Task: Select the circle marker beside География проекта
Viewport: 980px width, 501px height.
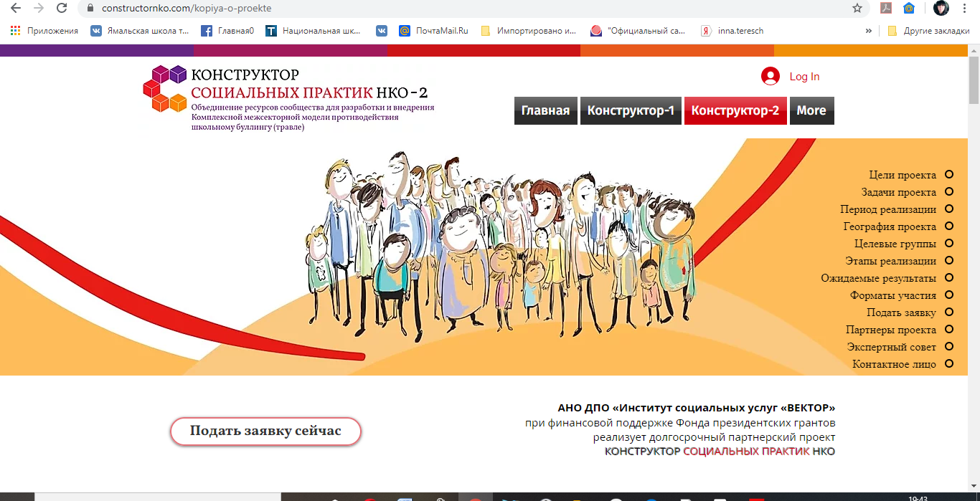Action: 949,226
